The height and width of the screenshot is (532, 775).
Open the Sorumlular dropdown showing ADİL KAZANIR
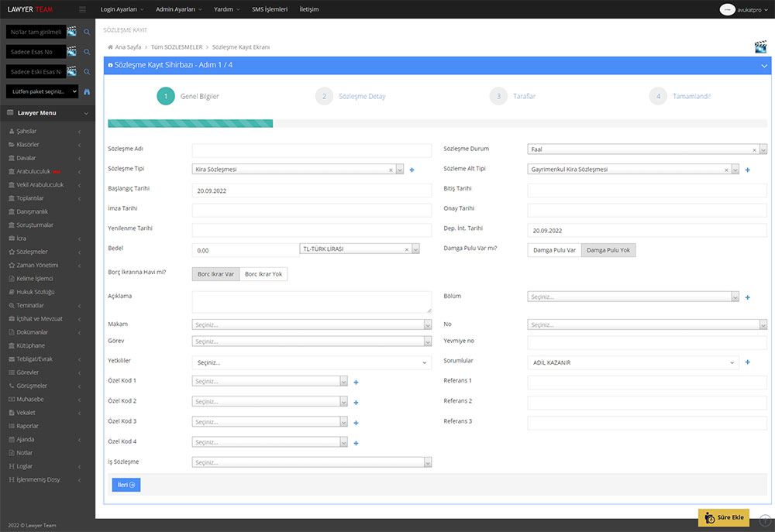pyautogui.click(x=633, y=362)
